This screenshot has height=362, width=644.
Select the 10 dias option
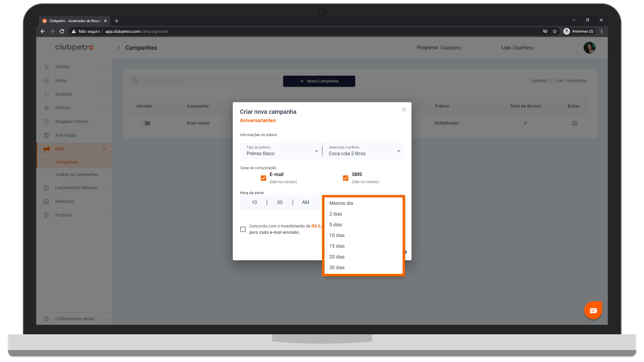click(x=337, y=235)
